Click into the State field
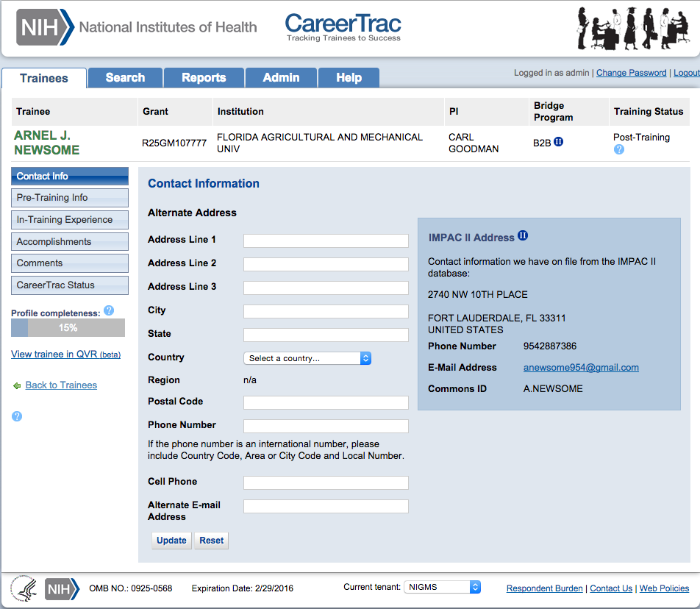 click(x=326, y=335)
